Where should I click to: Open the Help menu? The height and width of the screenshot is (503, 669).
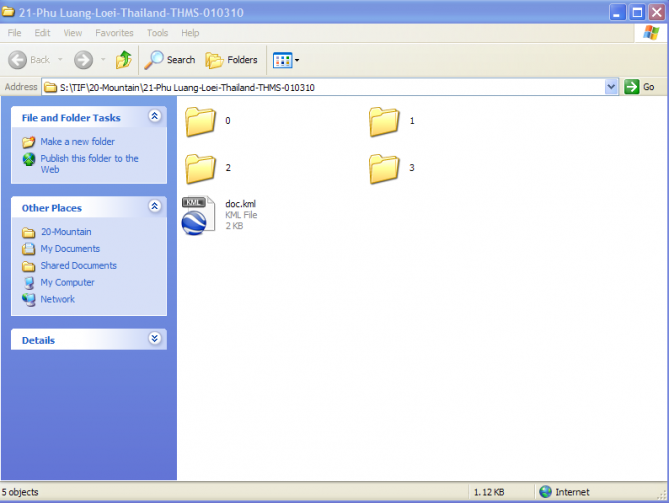(190, 33)
